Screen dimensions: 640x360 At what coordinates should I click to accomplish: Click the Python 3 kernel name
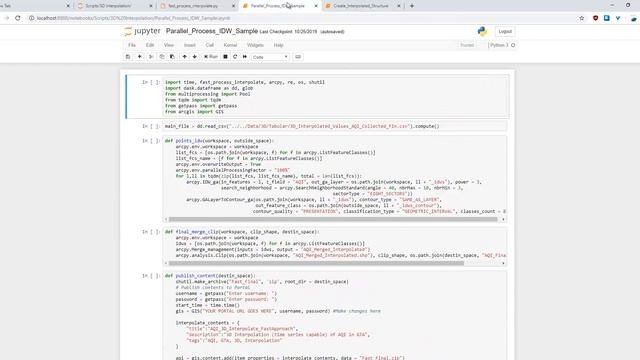click(x=499, y=45)
